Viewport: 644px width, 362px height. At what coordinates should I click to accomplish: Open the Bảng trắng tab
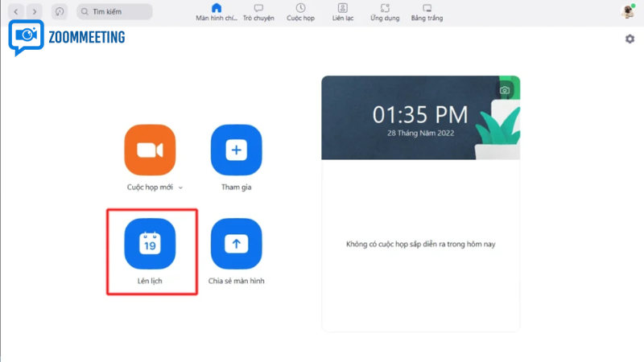(427, 12)
